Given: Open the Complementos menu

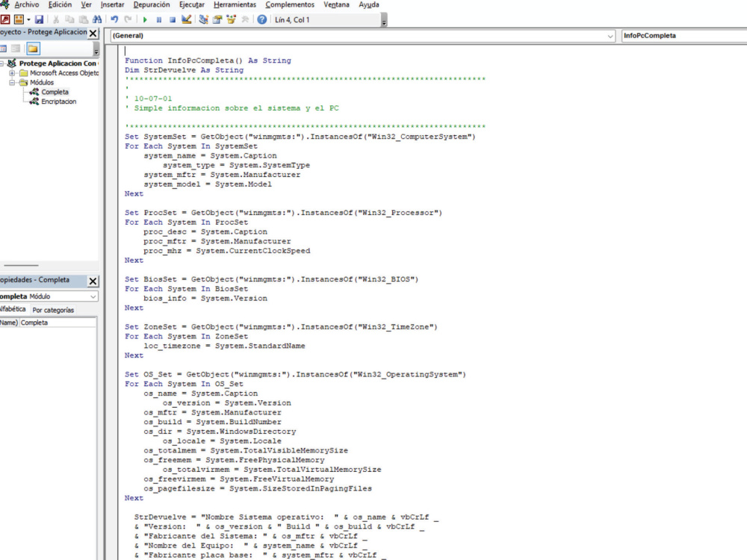Looking at the screenshot, I should pyautogui.click(x=290, y=4).
